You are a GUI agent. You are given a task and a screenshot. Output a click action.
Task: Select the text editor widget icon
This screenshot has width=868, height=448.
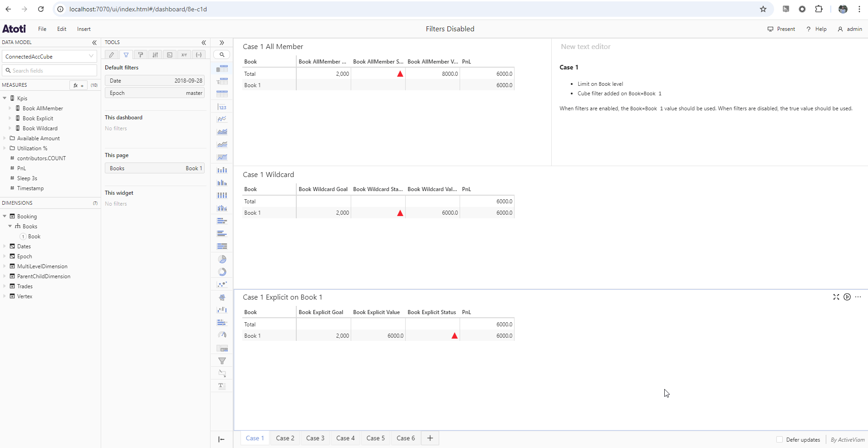222,386
